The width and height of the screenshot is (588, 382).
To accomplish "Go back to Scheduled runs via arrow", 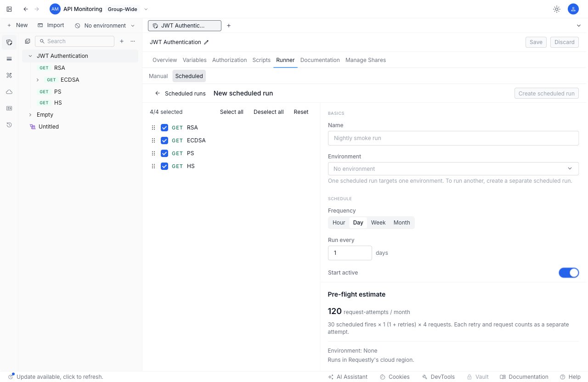I will click(x=158, y=93).
